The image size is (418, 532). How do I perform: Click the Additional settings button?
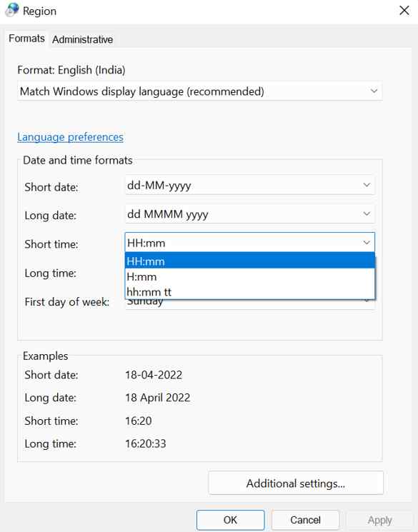[x=296, y=483]
